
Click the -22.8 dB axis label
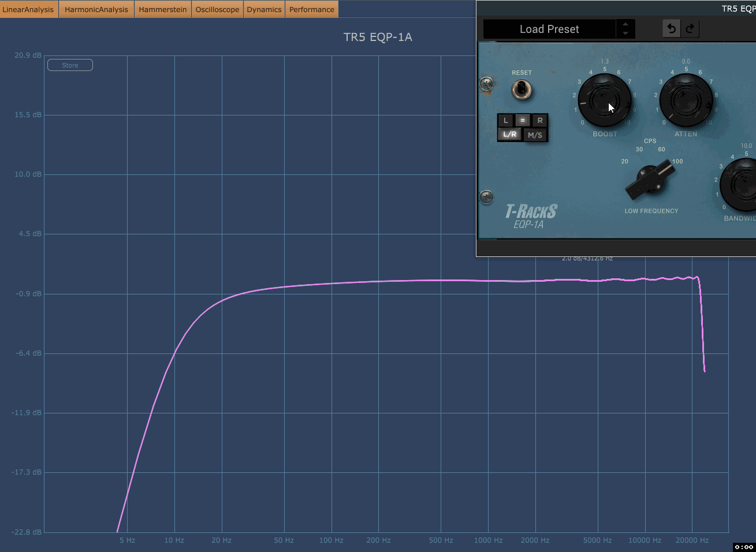(27, 532)
